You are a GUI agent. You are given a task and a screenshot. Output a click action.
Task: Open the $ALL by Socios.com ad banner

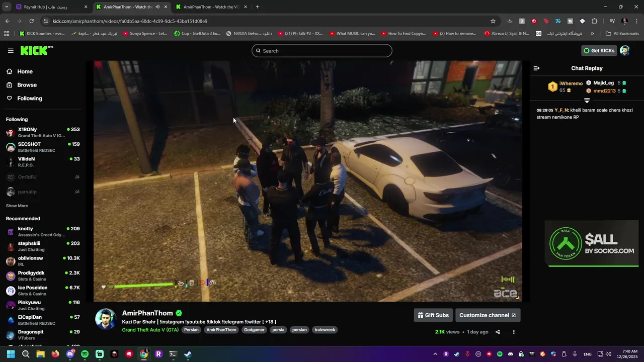coord(591,243)
